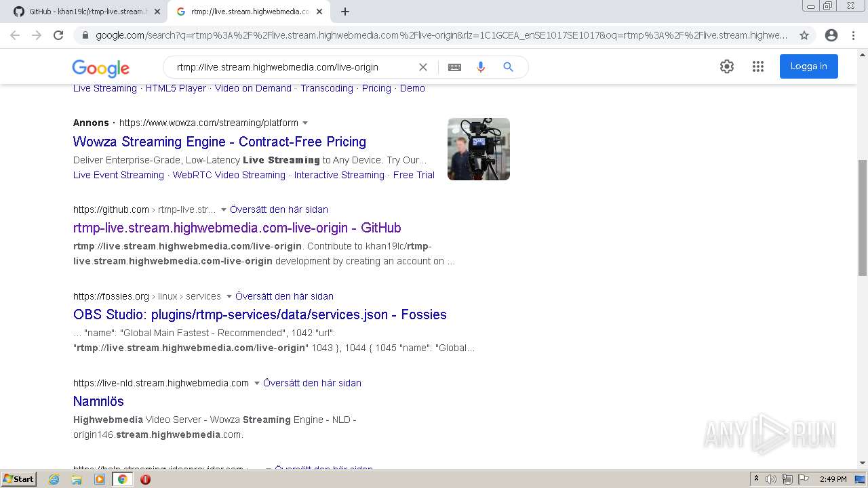Click the browser forward arrow
The width and height of the screenshot is (868, 488).
37,35
